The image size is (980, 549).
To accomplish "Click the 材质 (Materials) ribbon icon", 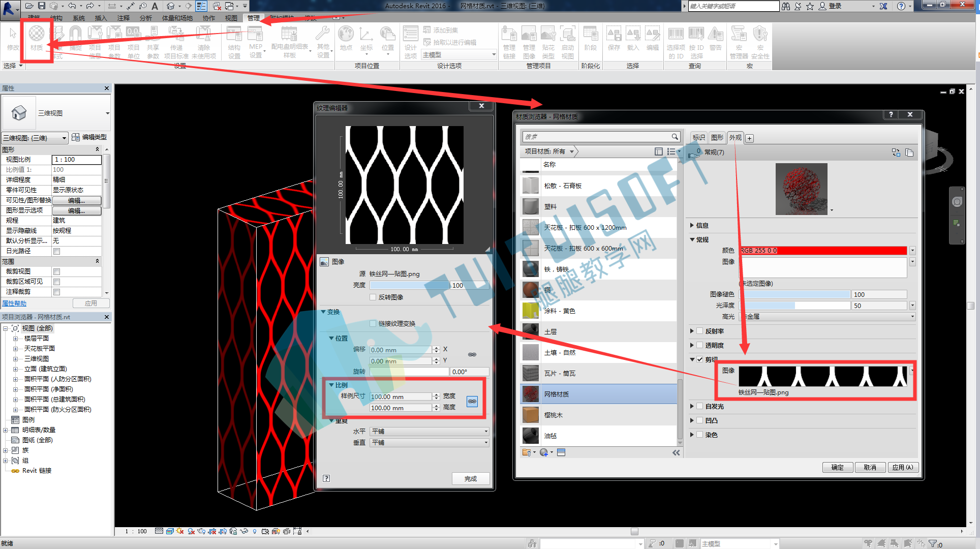I will coord(37,39).
